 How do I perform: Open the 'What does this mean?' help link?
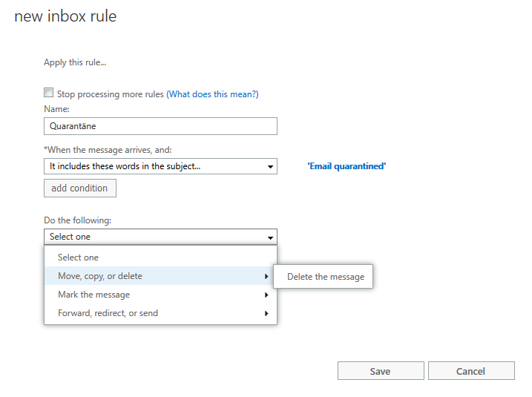pos(212,94)
